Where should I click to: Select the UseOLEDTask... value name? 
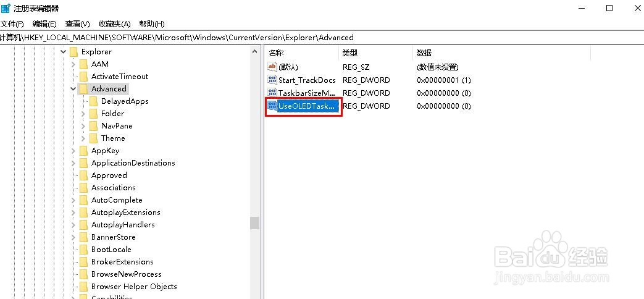tap(306, 106)
